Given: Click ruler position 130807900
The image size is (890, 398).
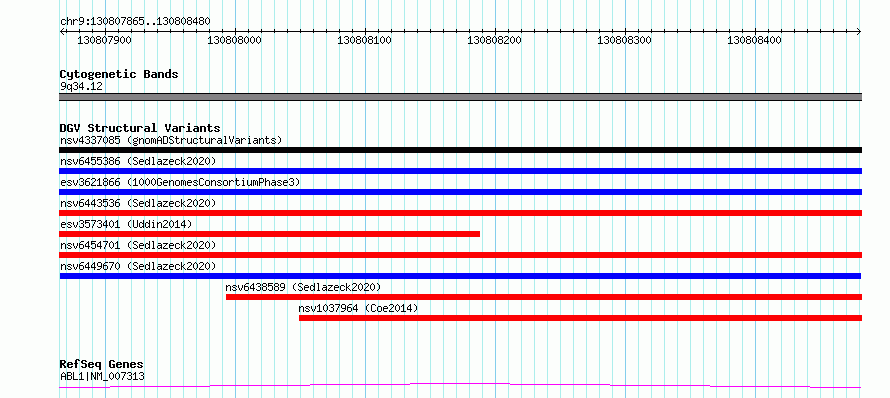Looking at the screenshot, I should [x=104, y=40].
